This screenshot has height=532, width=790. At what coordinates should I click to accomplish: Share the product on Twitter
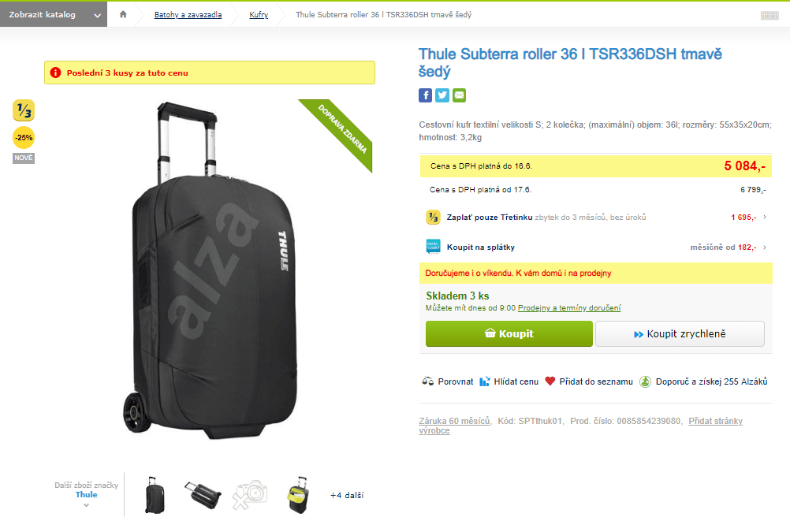pos(442,95)
